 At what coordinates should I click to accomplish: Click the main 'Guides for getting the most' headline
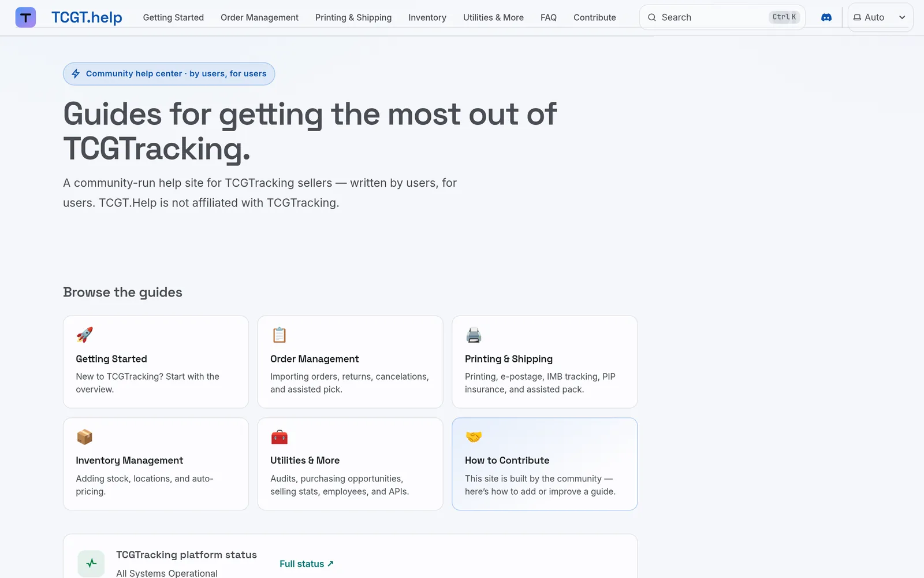pyautogui.click(x=310, y=131)
